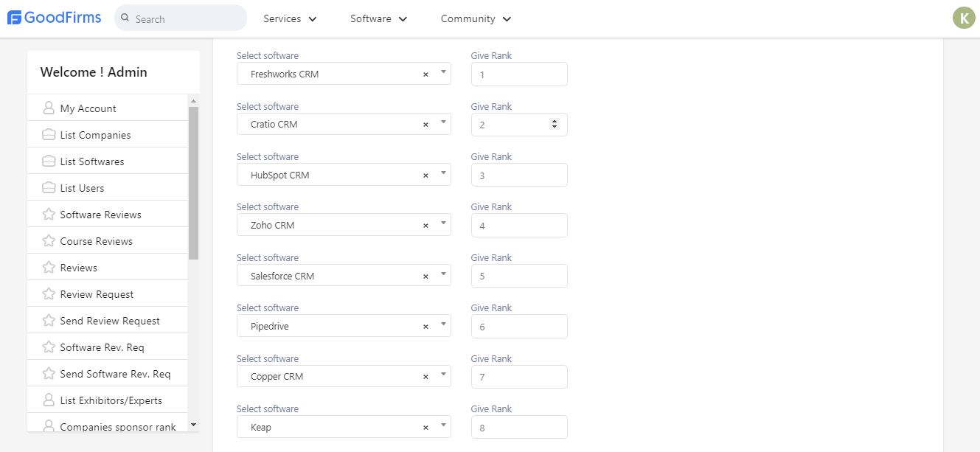Viewport: 980px width, 452px height.
Task: Open the user avatar K icon
Action: pos(964,18)
